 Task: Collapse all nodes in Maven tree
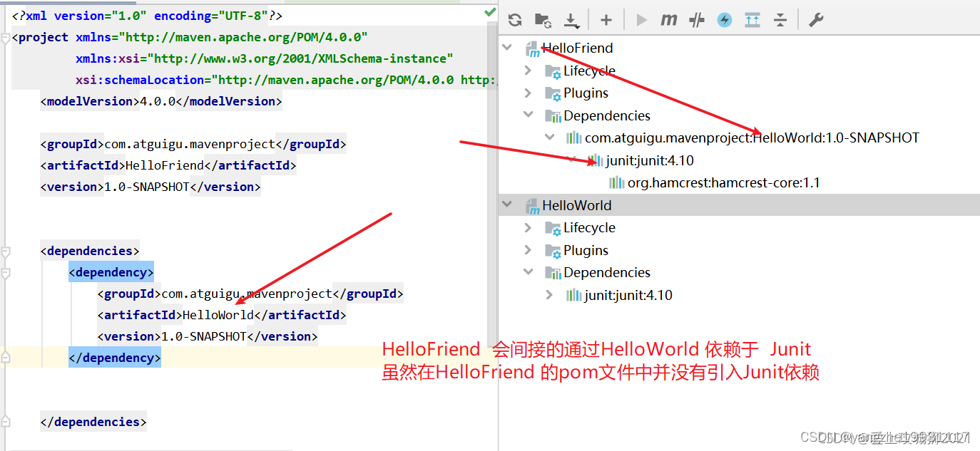pyautogui.click(x=780, y=20)
